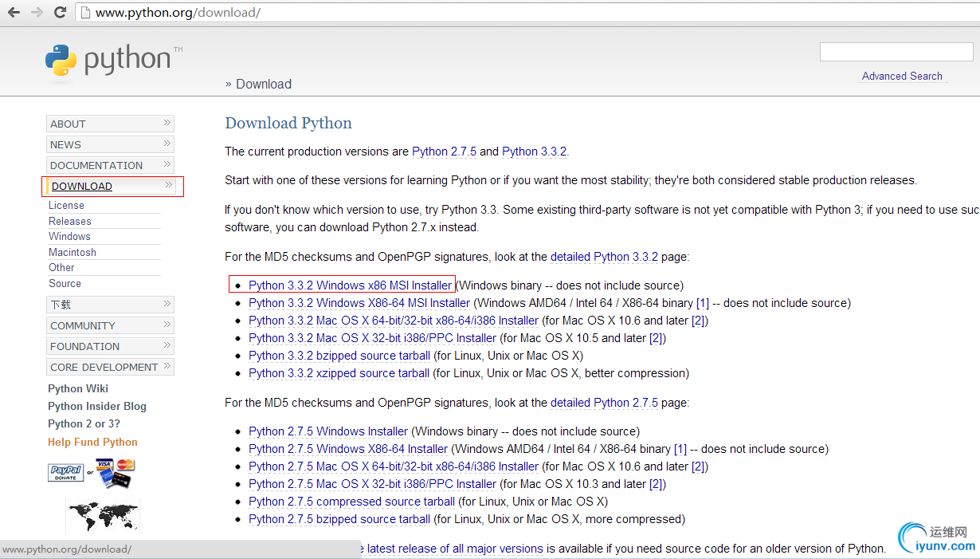
Task: Download Python 3.3.2 xzipped source tarball
Action: (339, 373)
